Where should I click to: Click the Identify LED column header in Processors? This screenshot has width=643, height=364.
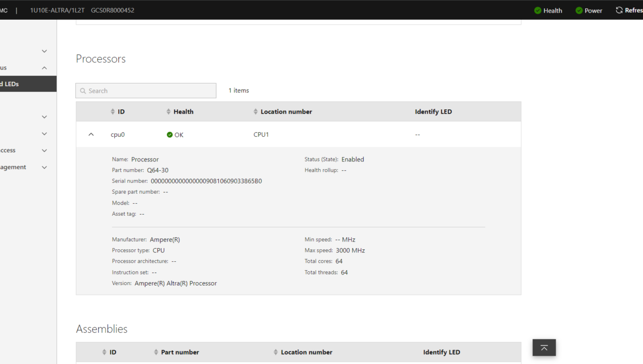[434, 112]
